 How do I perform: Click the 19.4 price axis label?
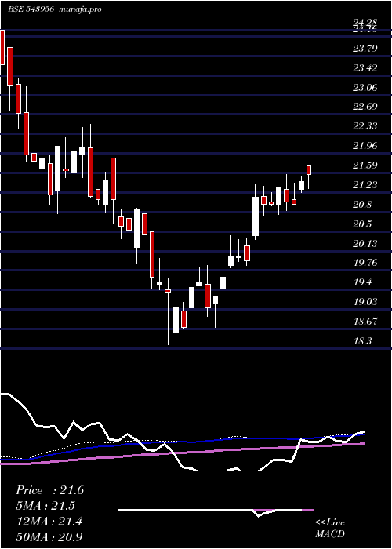pos(362,282)
